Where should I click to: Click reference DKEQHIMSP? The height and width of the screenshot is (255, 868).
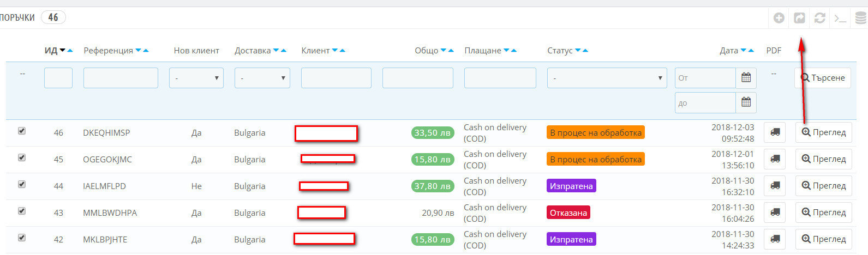(106, 132)
